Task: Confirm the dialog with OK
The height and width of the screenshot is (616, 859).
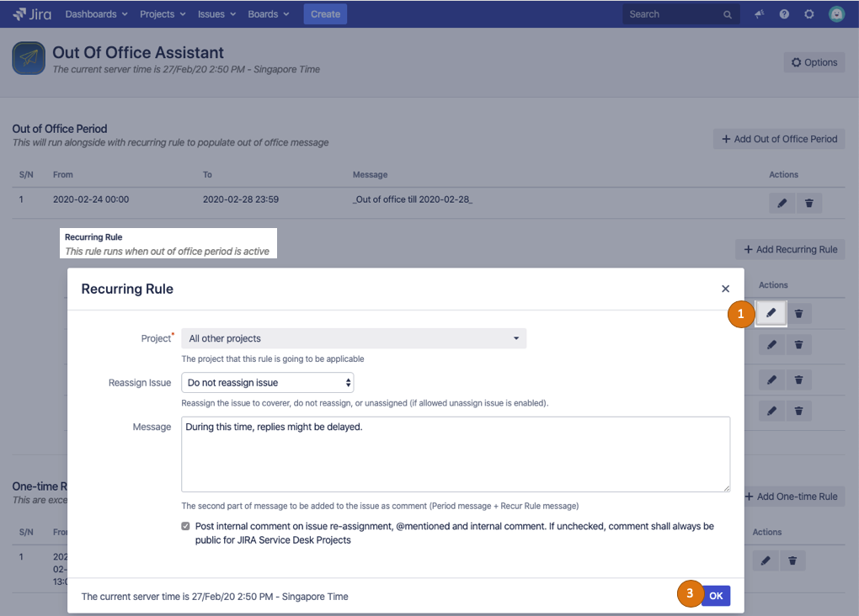Action: pos(715,596)
